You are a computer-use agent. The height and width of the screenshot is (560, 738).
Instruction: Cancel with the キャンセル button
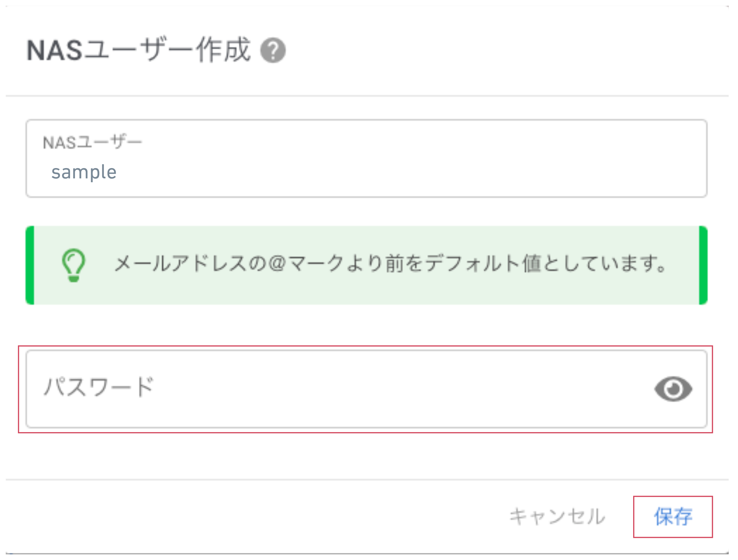(x=557, y=517)
